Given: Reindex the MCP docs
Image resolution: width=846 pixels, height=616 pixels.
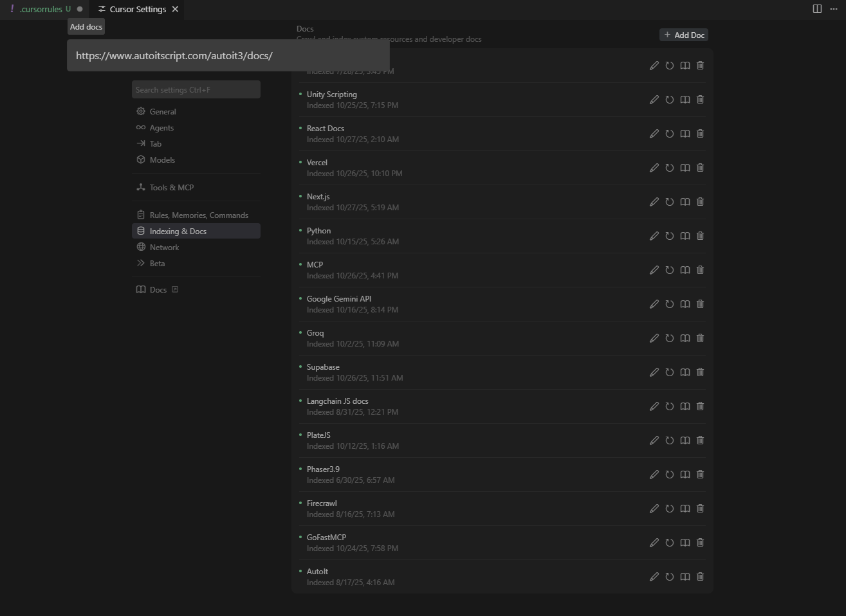Looking at the screenshot, I should [669, 270].
